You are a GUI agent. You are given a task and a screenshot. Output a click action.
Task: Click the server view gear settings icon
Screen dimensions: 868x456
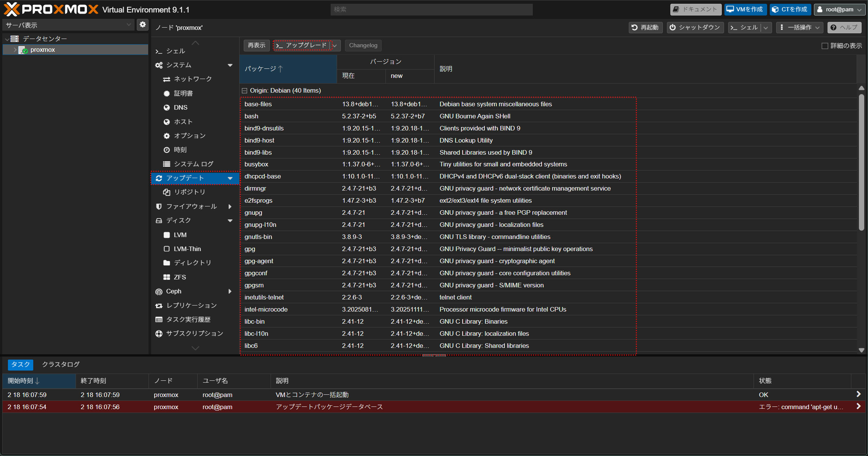click(142, 25)
